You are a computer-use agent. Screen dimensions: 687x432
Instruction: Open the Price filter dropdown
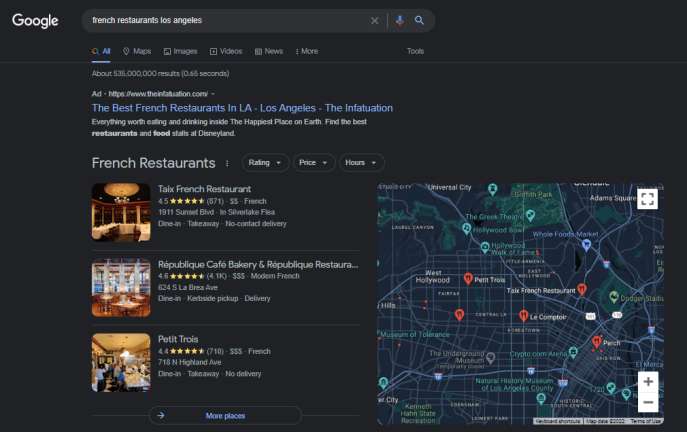pyautogui.click(x=313, y=163)
